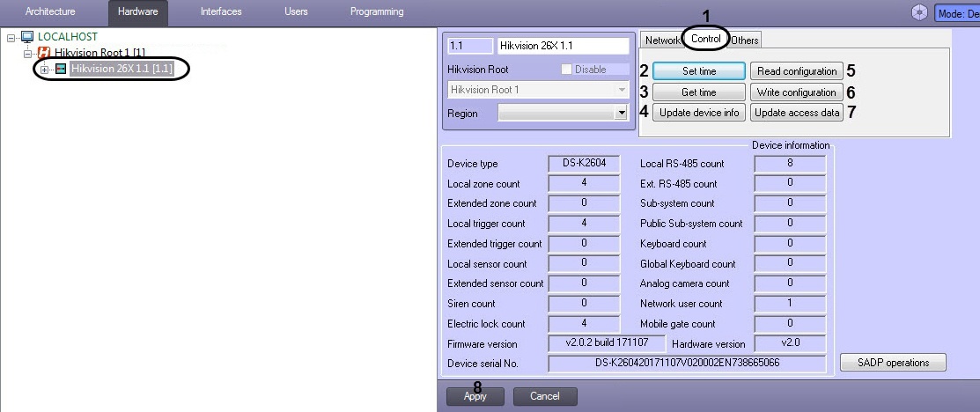Select the Control tab
This screenshot has height=412, width=980.
tap(706, 39)
